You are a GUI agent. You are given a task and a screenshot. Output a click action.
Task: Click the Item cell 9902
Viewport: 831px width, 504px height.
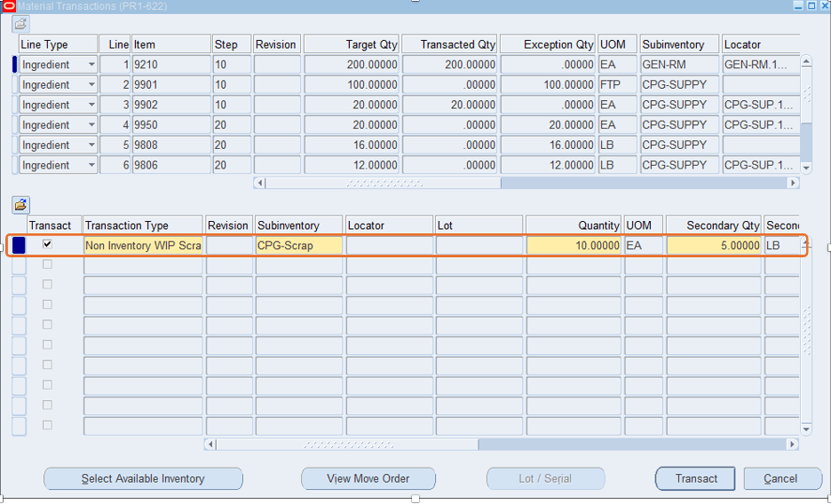171,105
